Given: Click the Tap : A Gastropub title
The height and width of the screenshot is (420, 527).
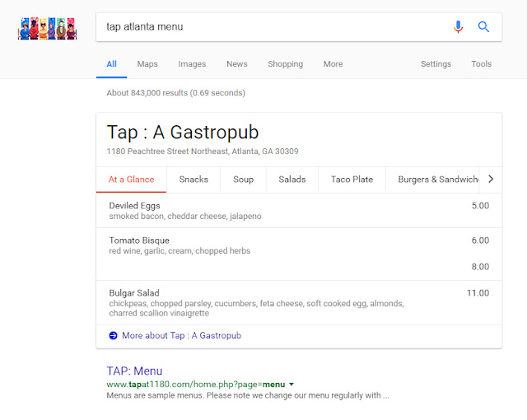Looking at the screenshot, I should pos(183,132).
